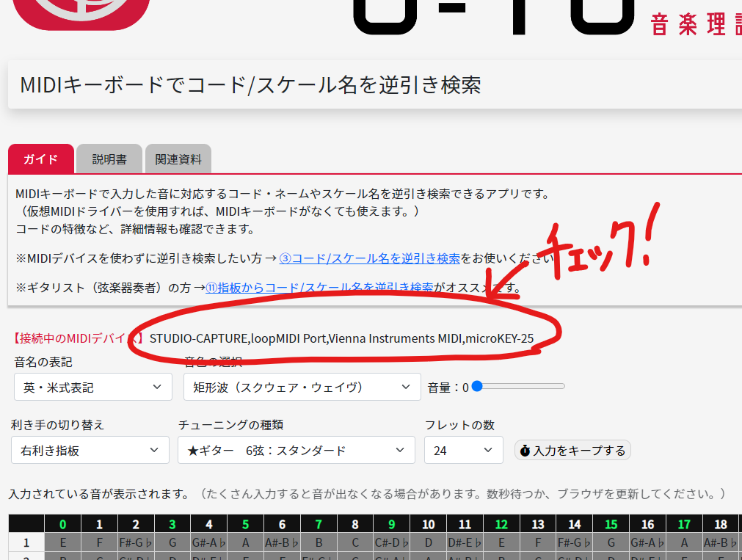Open the waveform dropdown showing 矩形波

click(302, 387)
